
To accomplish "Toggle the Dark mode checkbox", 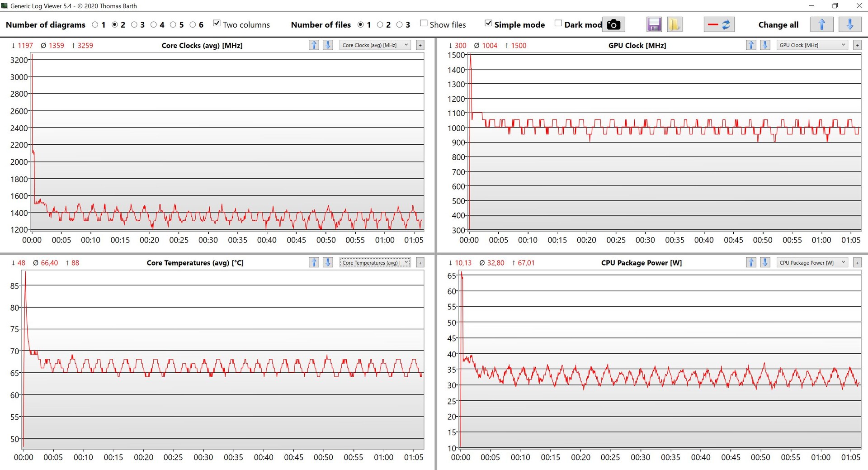I will coord(558,24).
